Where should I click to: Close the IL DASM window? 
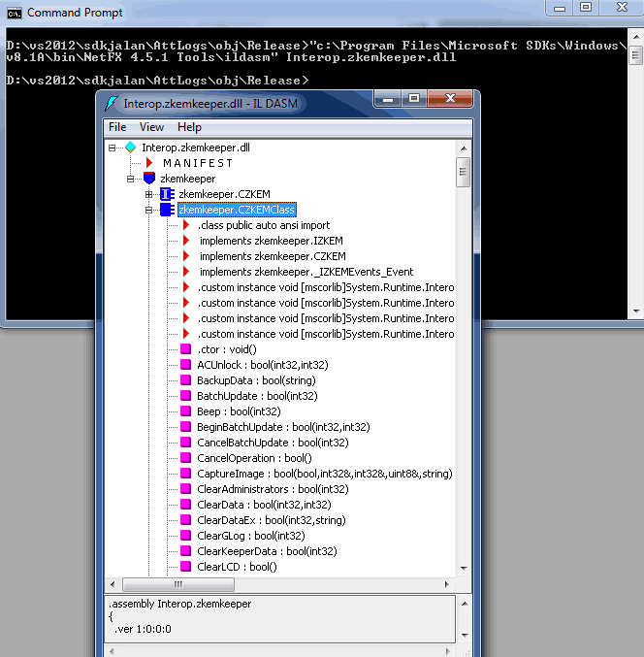click(450, 98)
